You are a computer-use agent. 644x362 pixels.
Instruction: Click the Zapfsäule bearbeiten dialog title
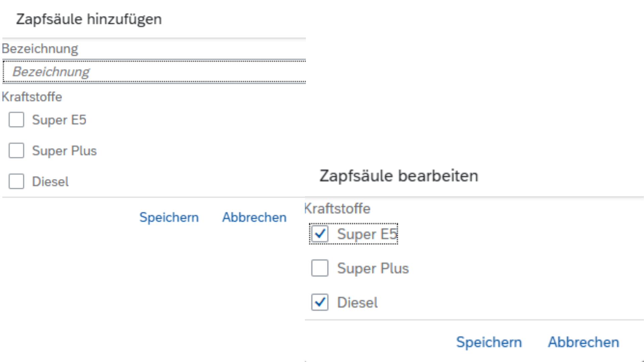(x=398, y=176)
